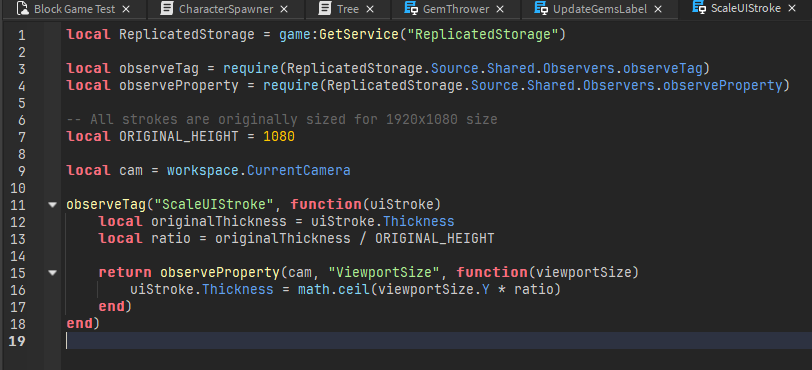Viewport: 812px width, 370px height.
Task: Click the comment about 1920x1080 size
Action: pyautogui.click(x=282, y=120)
